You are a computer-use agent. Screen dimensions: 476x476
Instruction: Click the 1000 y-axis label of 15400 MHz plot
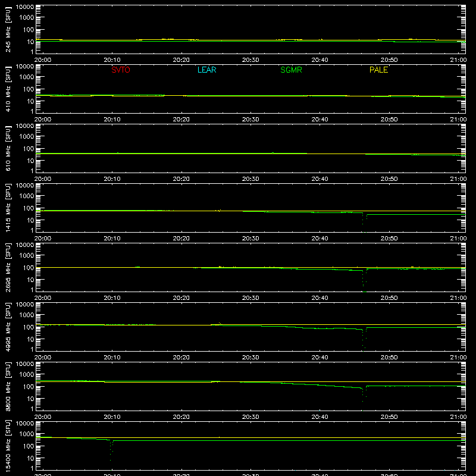(x=27, y=434)
